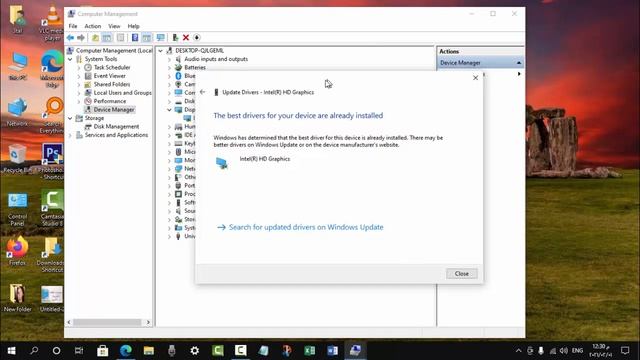Select the Batteries device category
Viewport: 640px width, 360px height.
pos(195,68)
